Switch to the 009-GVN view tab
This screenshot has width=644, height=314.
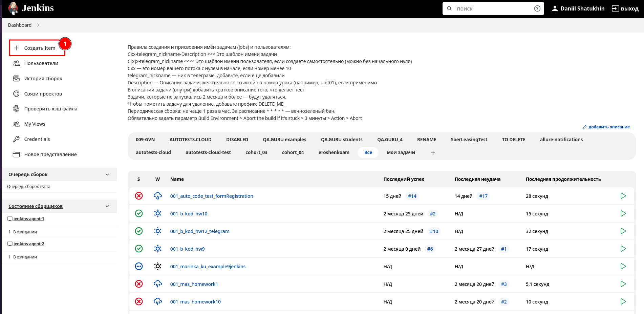(145, 140)
